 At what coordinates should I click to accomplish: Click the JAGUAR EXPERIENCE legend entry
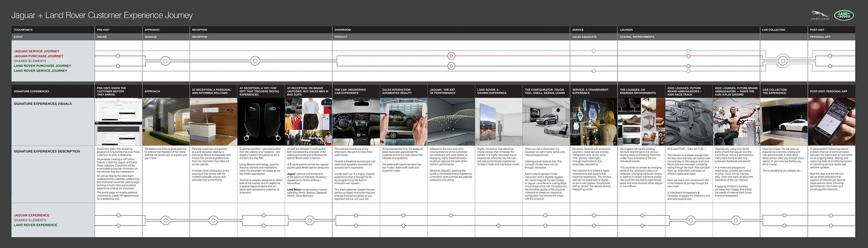(32, 215)
